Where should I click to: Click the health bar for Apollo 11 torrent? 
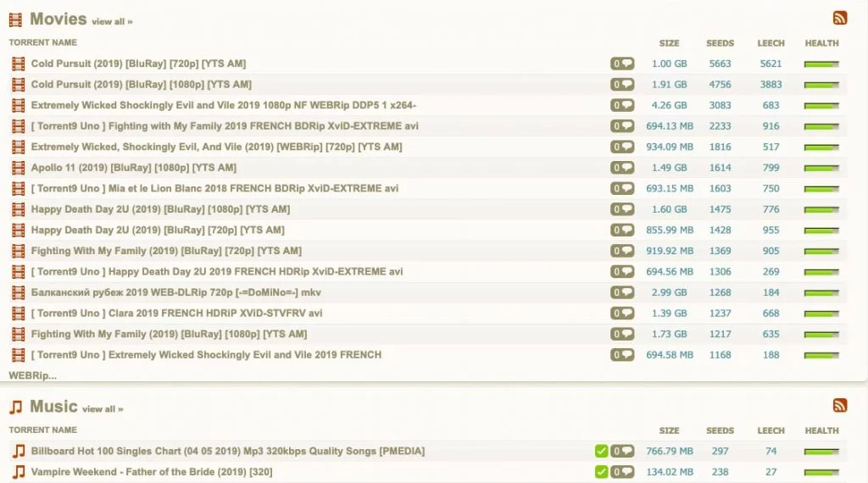click(821, 168)
